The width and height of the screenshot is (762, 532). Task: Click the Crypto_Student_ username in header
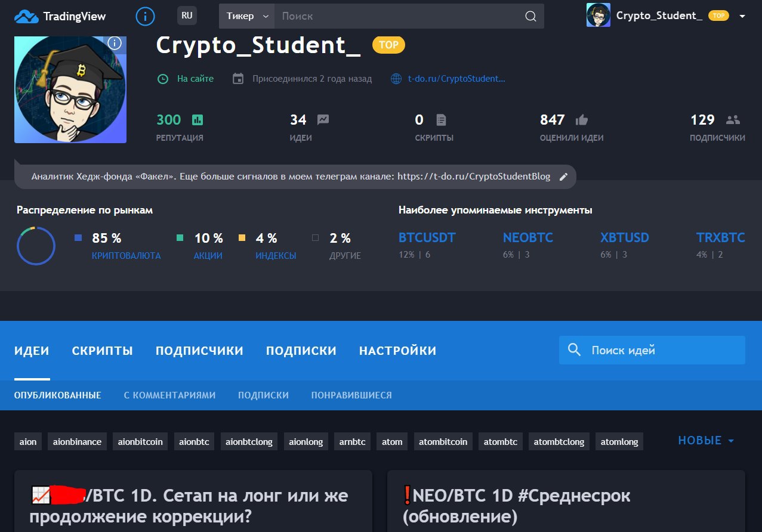click(x=659, y=16)
